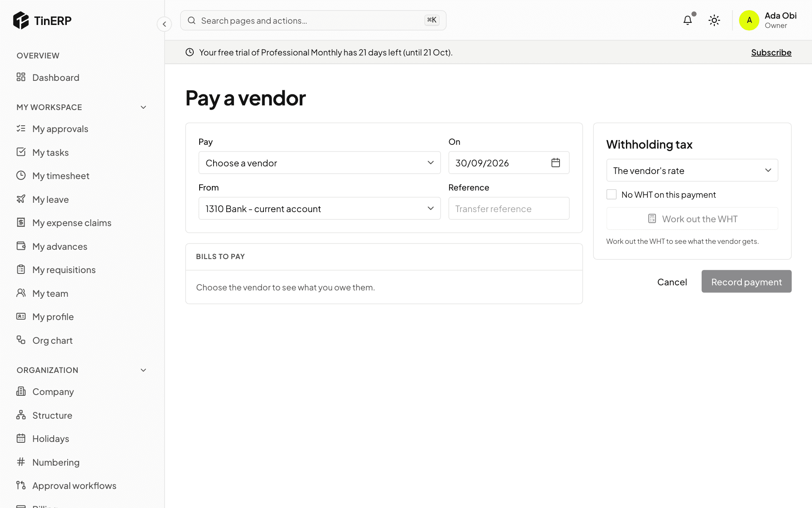
Task: Open the calendar date picker icon
Action: tap(556, 163)
